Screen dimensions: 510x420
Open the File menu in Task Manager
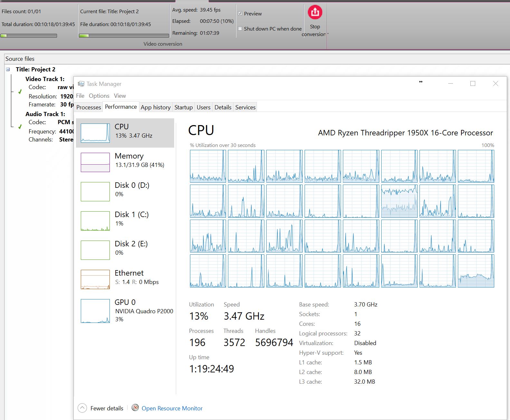click(80, 96)
